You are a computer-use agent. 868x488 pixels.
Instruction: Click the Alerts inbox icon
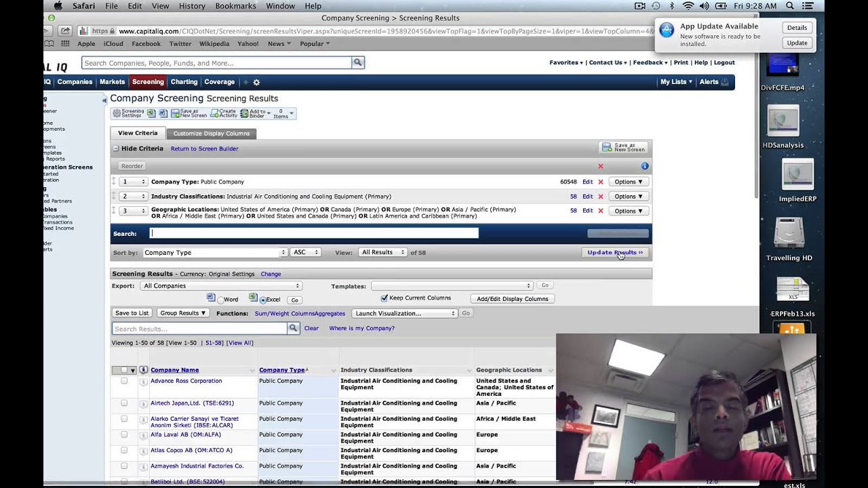coord(724,82)
